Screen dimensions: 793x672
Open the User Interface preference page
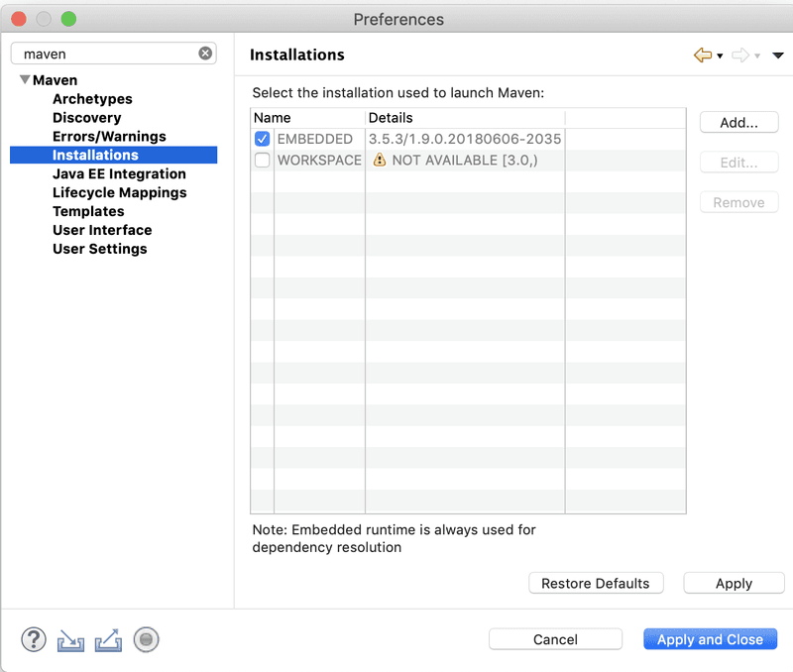pyautogui.click(x=101, y=230)
